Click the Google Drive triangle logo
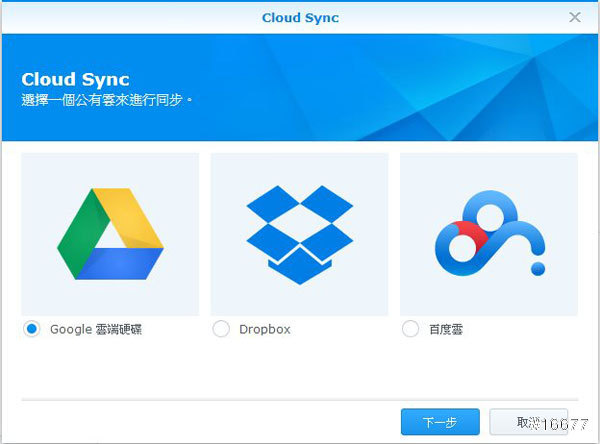Screen dimensions: 600x444 click(110, 233)
